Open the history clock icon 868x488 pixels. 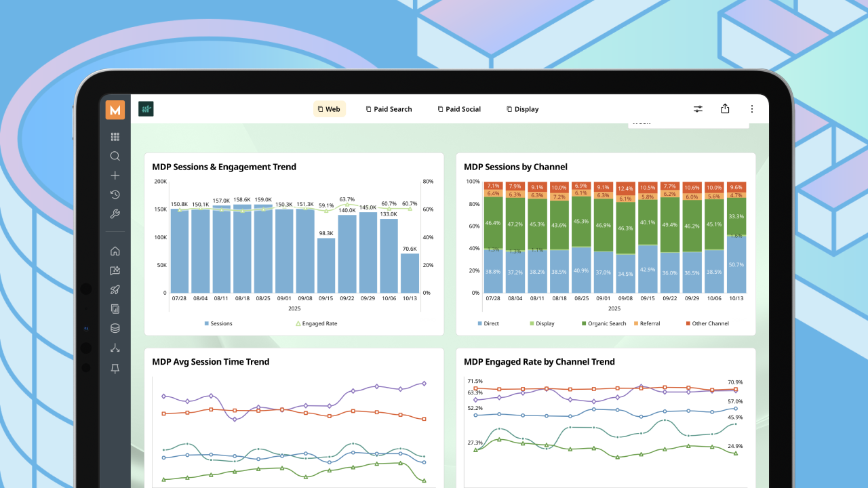tap(115, 195)
